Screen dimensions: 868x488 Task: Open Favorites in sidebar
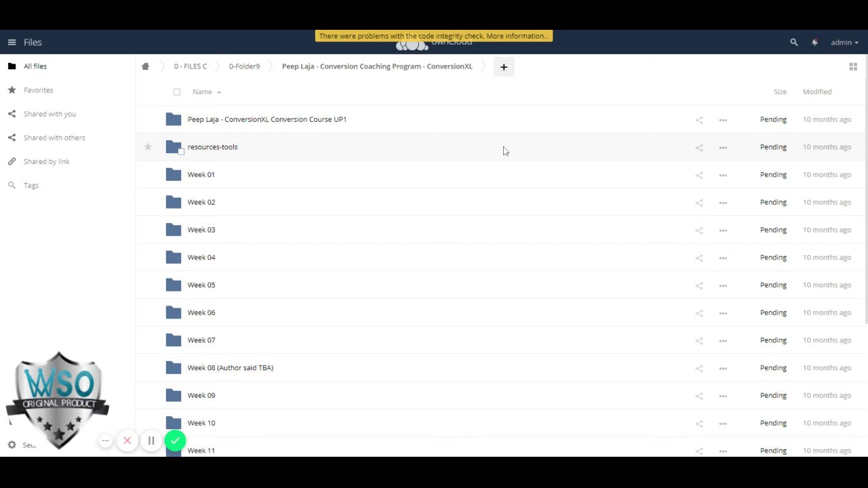[x=38, y=90]
